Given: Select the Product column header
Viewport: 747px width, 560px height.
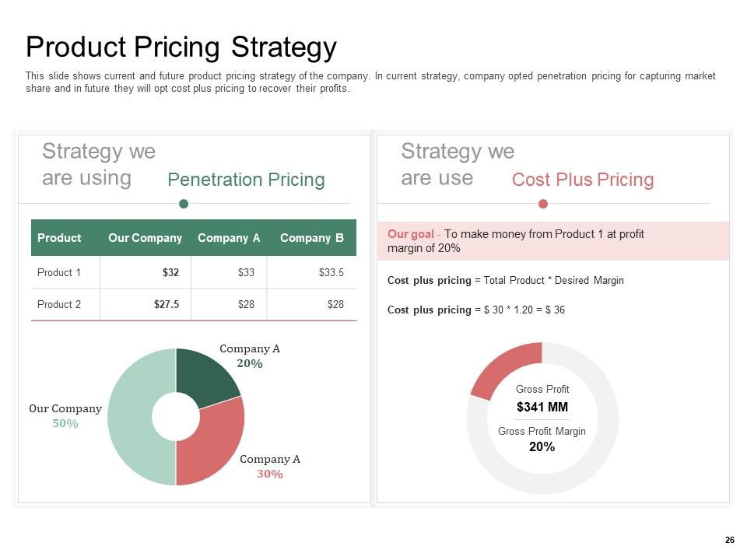Looking at the screenshot, I should tap(59, 238).
